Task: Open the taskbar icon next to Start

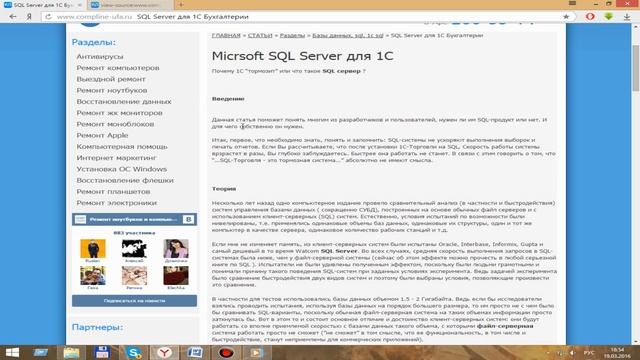Action: [40, 353]
